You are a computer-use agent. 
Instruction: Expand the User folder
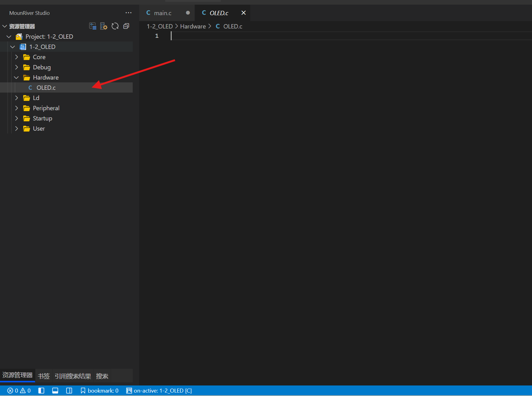[x=16, y=128]
